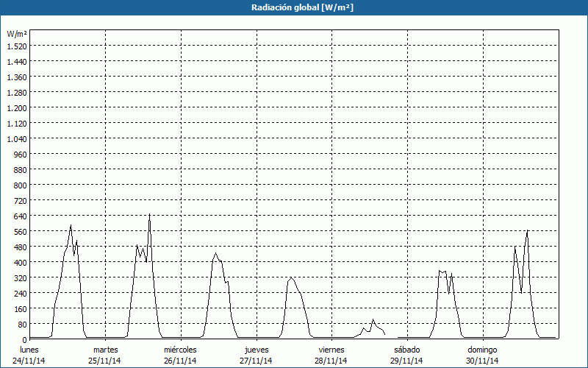Click Friday's small radiation peak
588x368 pixels.
click(x=373, y=319)
